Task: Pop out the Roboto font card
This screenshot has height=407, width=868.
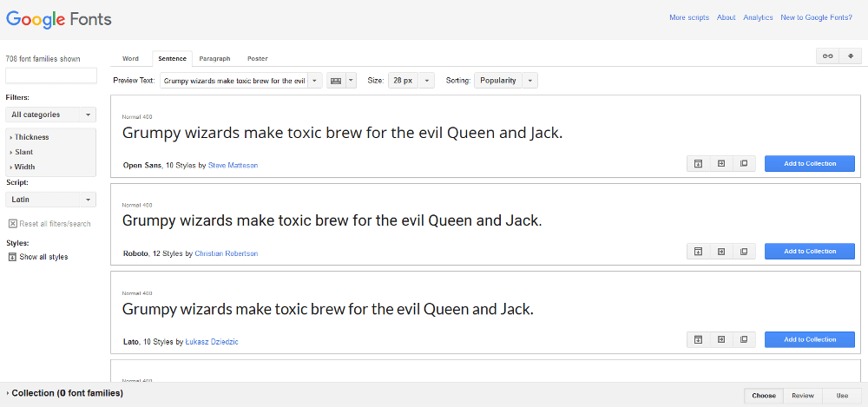Action: tap(744, 252)
